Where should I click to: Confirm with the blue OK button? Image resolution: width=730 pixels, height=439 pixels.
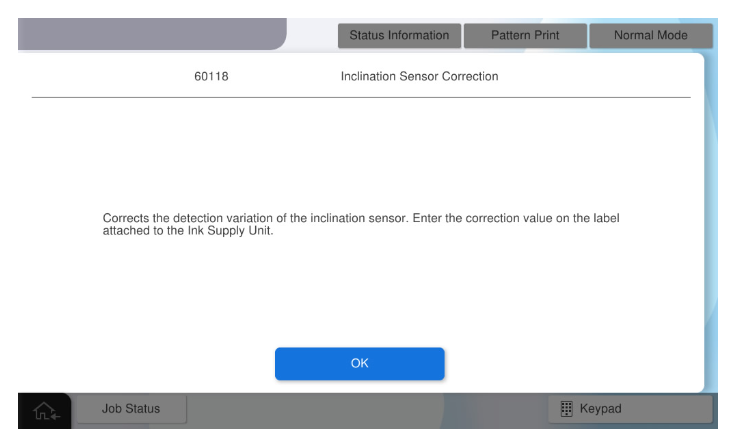point(359,363)
